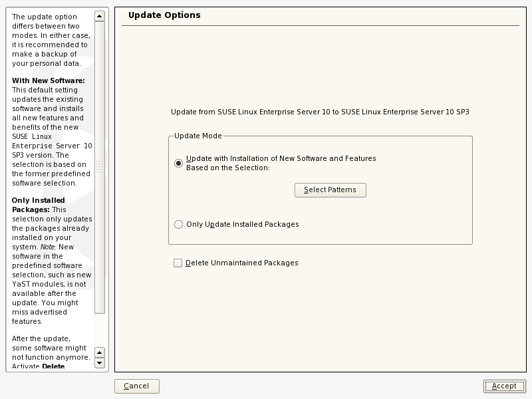Enable Delete Unmaintained Packages checkbox
Viewport: 532px width, 399px height.
pos(178,263)
